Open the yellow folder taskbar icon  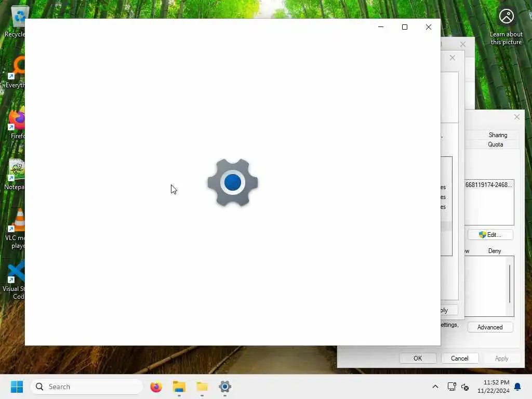click(202, 387)
